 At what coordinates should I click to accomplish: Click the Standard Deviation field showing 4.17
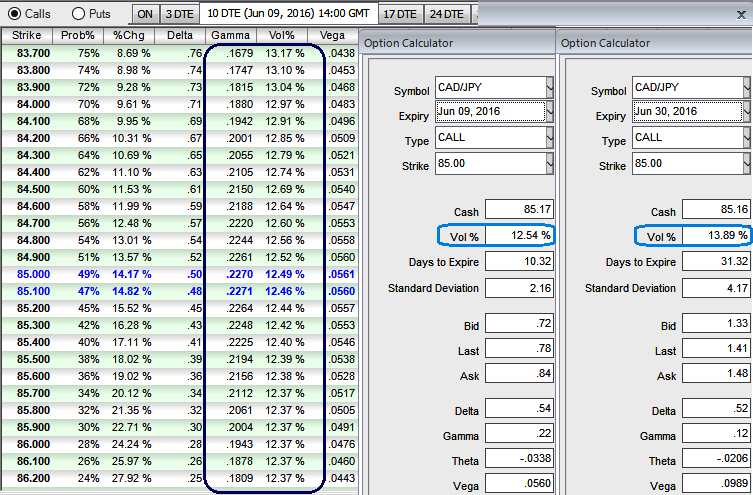point(716,288)
